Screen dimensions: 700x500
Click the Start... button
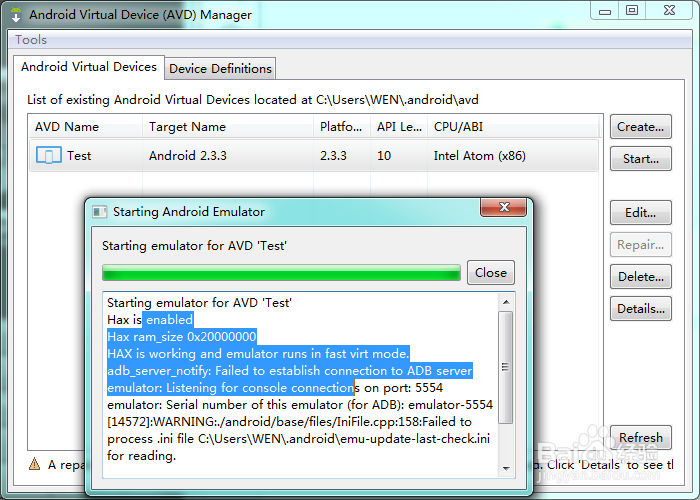pos(641,159)
